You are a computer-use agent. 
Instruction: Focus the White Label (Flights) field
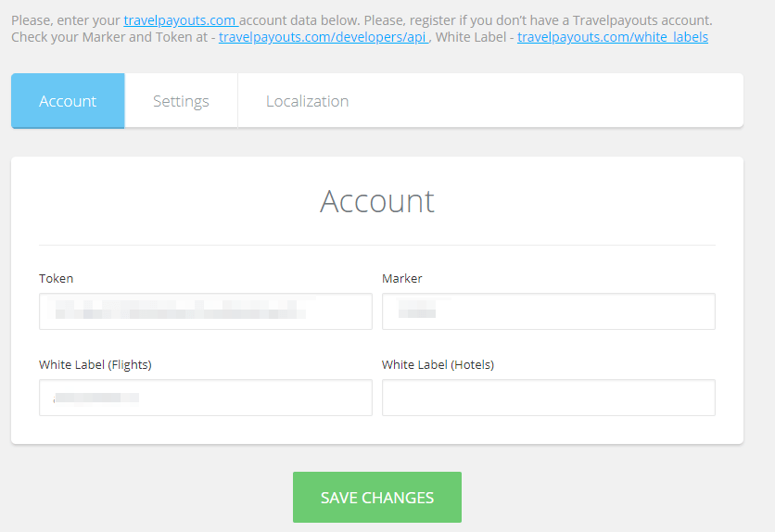(x=206, y=398)
